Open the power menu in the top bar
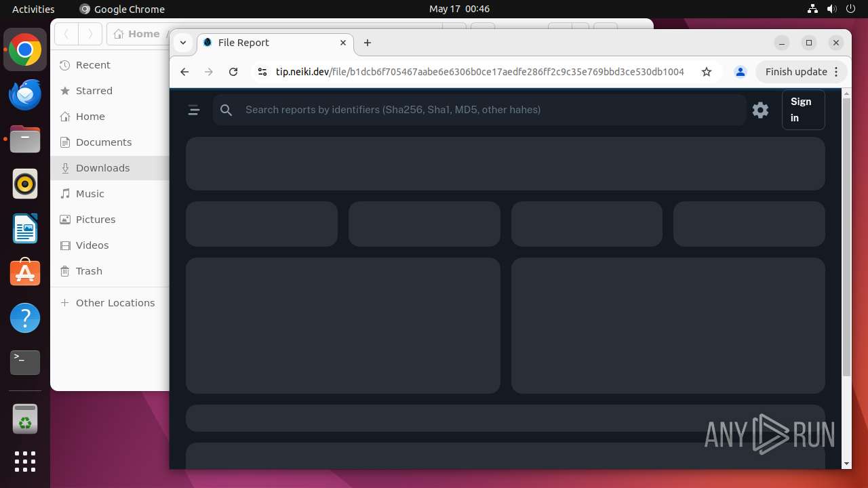The height and width of the screenshot is (488, 868). click(852, 9)
